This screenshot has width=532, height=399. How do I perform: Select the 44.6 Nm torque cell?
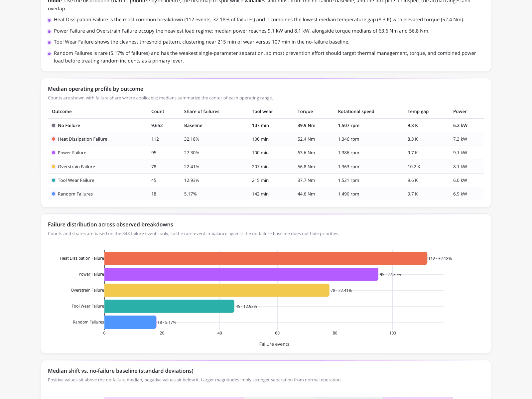click(306, 194)
